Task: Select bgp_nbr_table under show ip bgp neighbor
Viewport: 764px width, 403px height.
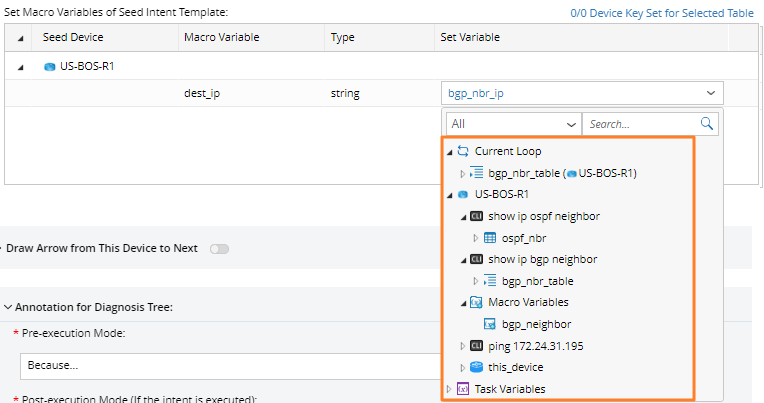Action: 537,281
